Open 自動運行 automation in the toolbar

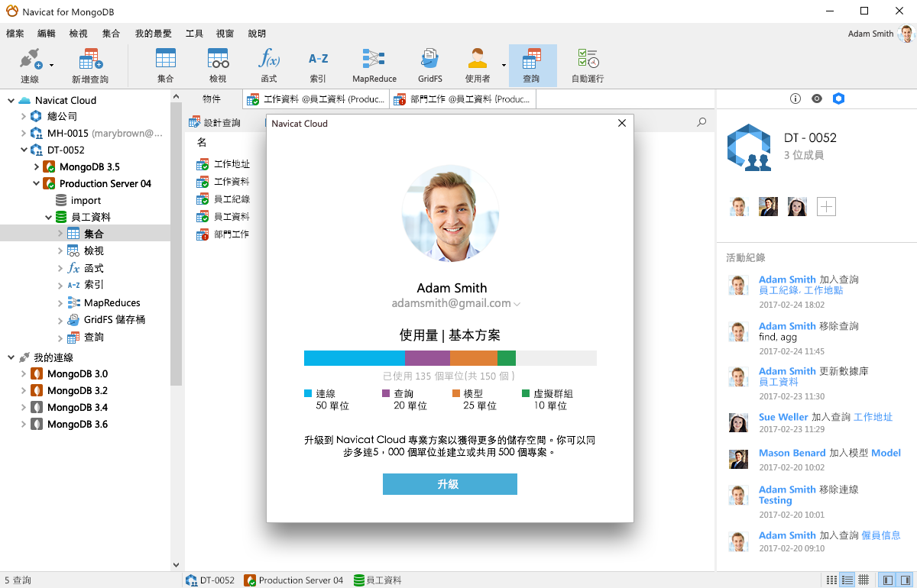pos(588,65)
